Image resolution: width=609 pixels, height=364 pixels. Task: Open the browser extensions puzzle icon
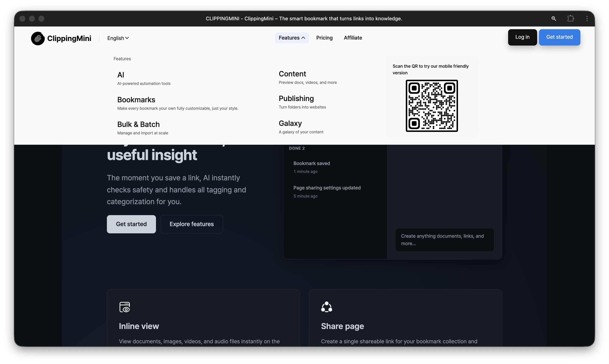click(570, 19)
